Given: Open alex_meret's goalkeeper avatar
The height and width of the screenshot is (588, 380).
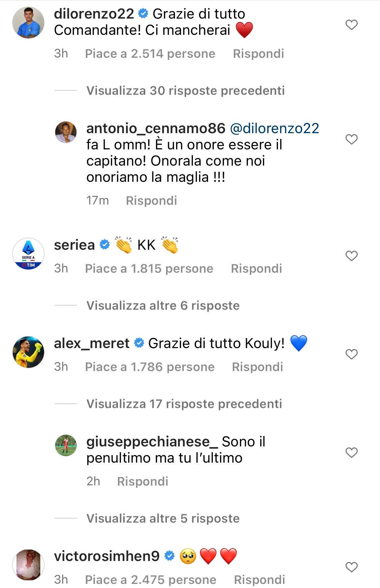Looking at the screenshot, I should (28, 352).
